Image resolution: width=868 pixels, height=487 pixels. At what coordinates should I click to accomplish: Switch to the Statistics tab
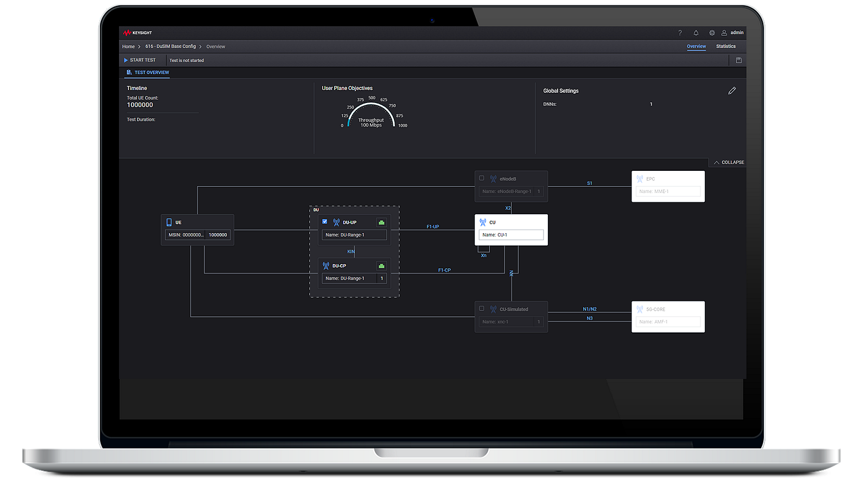click(726, 46)
